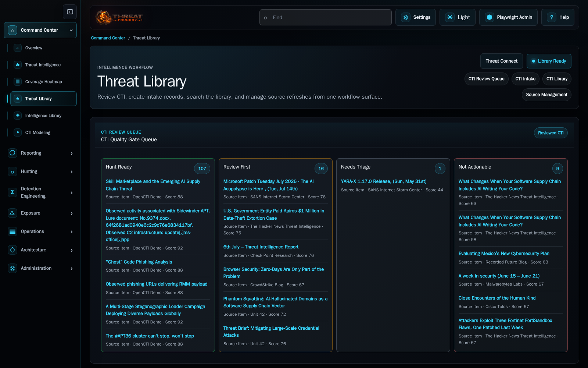Click the Operations list icon

point(12,231)
